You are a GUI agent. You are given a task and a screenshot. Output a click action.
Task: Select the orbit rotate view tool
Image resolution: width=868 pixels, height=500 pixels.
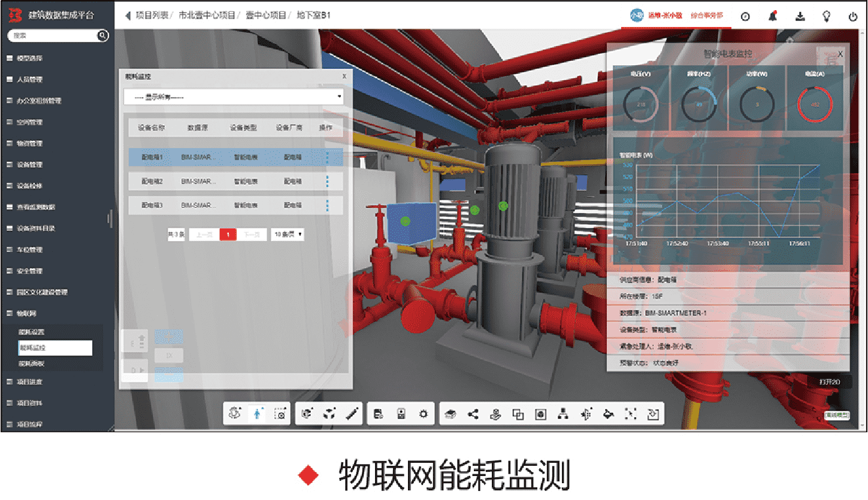[235, 414]
